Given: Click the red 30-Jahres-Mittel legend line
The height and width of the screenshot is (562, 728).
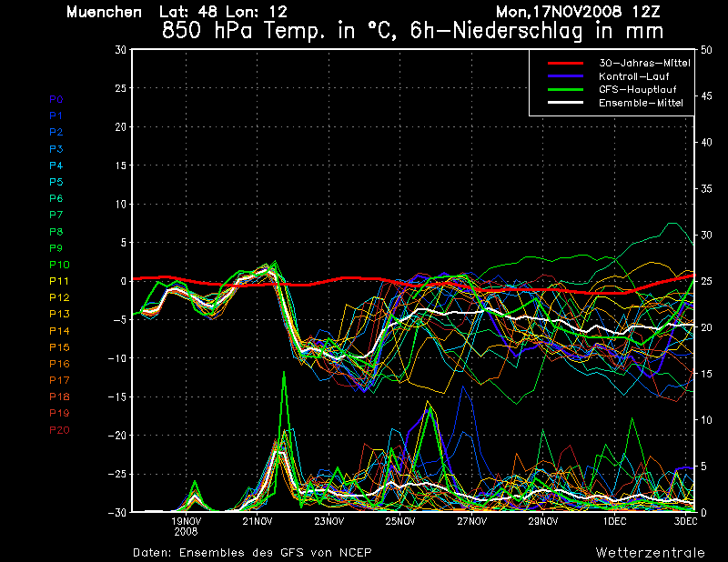Looking at the screenshot, I should pyautogui.click(x=565, y=63).
